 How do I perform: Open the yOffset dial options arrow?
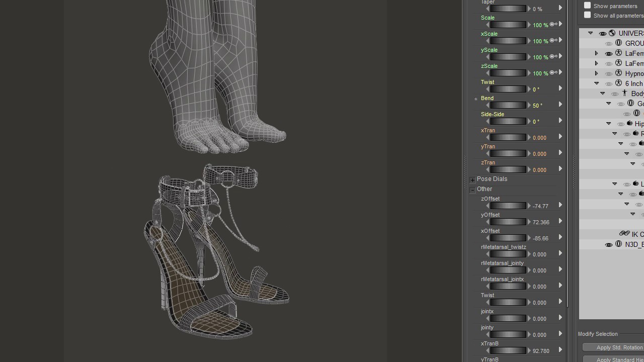(560, 221)
